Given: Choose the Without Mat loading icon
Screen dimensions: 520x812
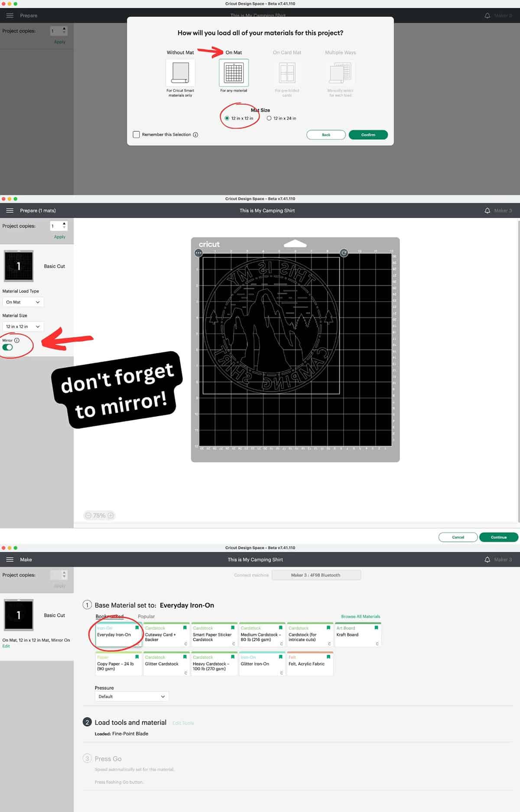Looking at the screenshot, I should [x=180, y=72].
